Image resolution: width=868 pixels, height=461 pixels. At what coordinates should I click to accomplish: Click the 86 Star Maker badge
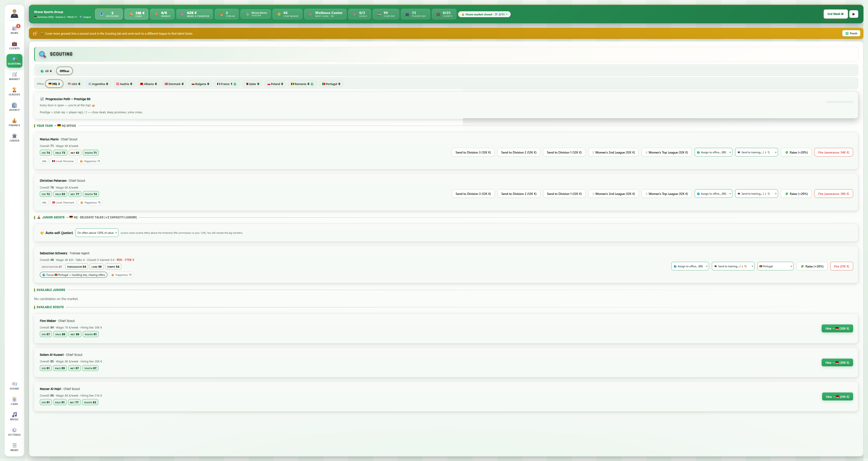[x=288, y=14]
